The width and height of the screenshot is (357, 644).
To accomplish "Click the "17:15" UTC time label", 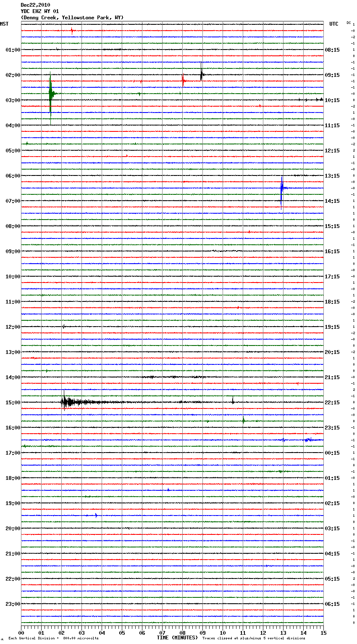I will [x=332, y=277].
